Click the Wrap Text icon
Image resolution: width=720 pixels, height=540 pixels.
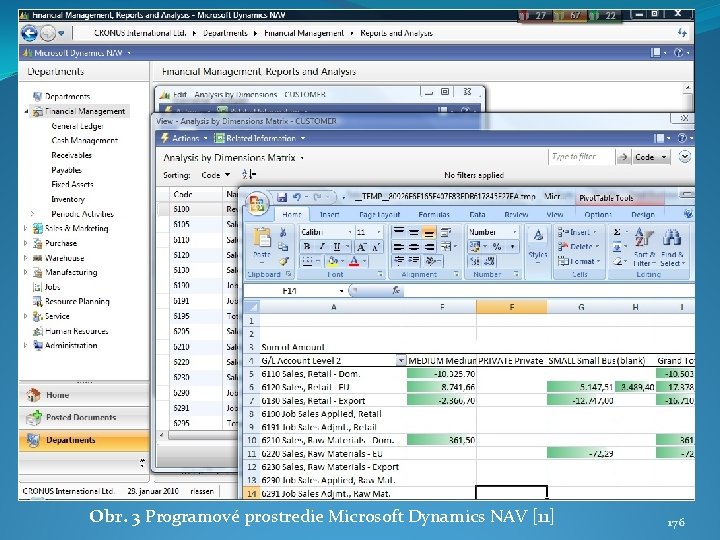pyautogui.click(x=445, y=232)
